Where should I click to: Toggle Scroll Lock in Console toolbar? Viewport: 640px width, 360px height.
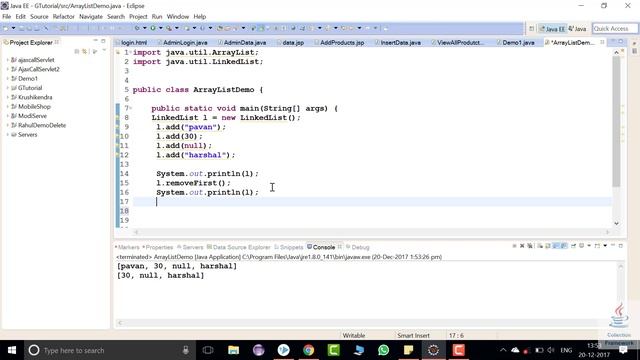pyautogui.click(x=548, y=246)
